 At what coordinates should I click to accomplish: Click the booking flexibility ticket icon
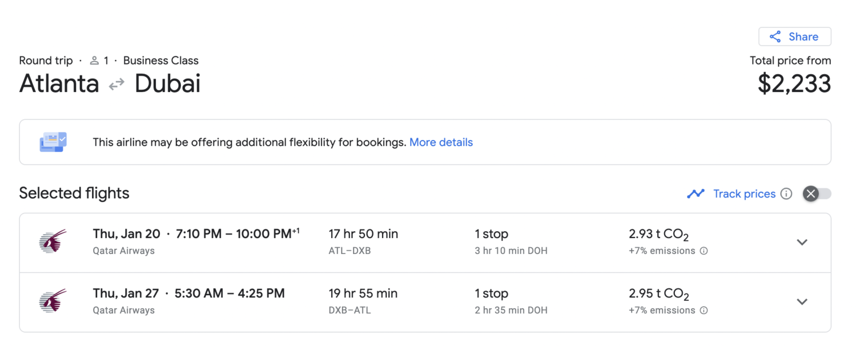pos(53,142)
